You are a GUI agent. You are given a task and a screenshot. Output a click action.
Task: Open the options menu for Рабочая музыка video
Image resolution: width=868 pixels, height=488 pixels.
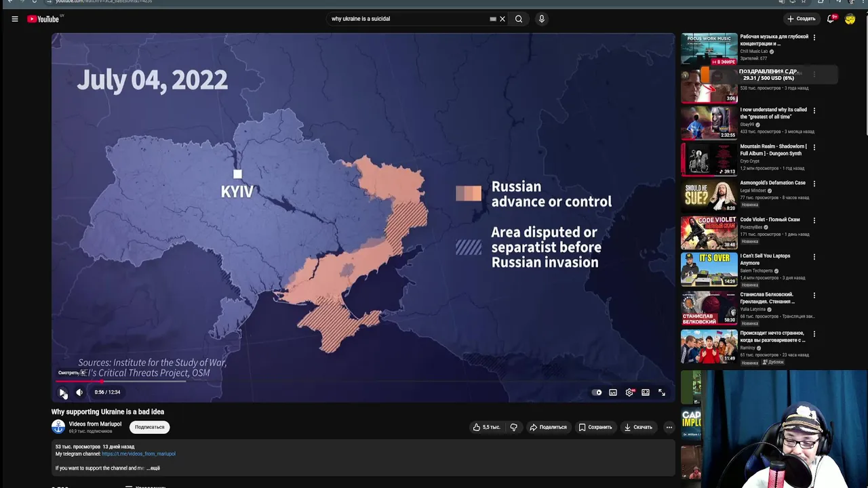pos(814,37)
